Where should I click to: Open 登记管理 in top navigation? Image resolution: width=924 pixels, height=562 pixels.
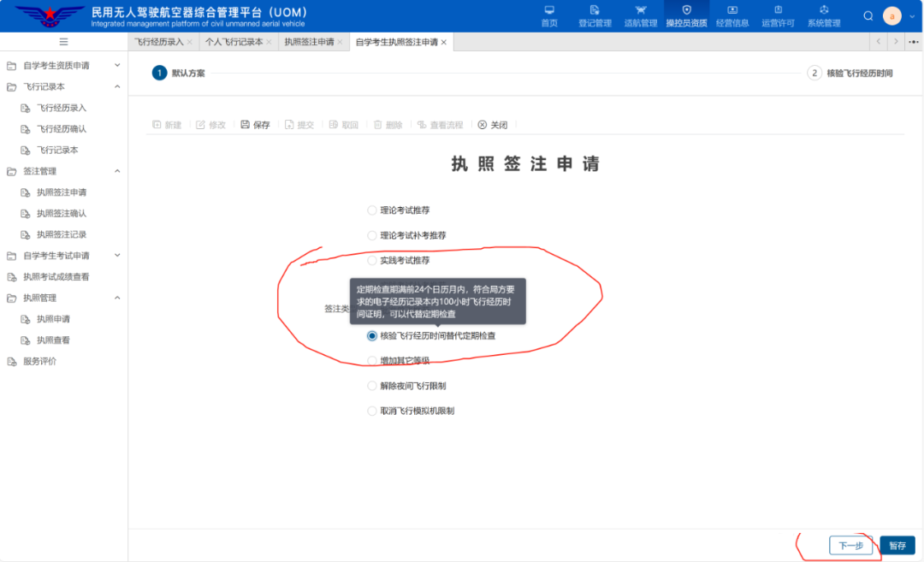[x=595, y=16]
